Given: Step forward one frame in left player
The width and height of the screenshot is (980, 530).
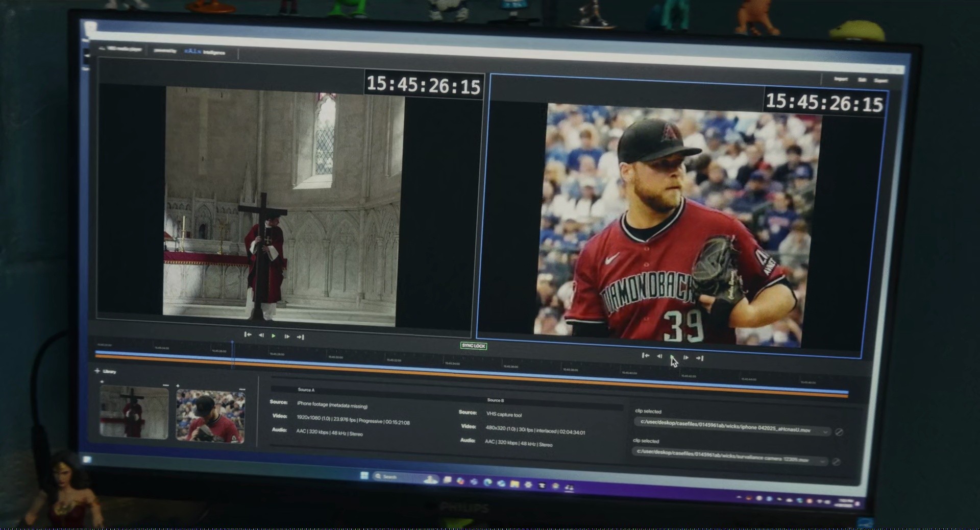Looking at the screenshot, I should click(287, 336).
